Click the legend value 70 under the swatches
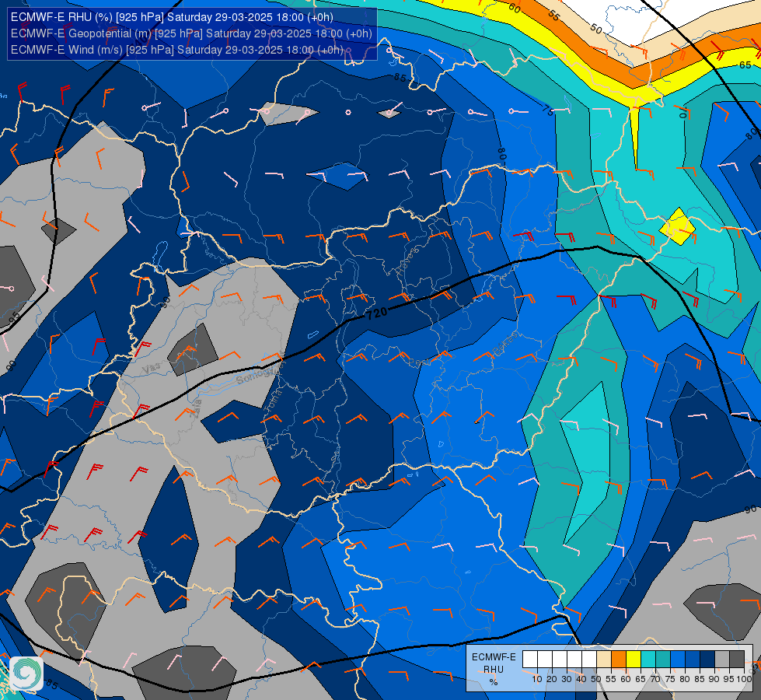The width and height of the screenshot is (761, 700). point(655,679)
